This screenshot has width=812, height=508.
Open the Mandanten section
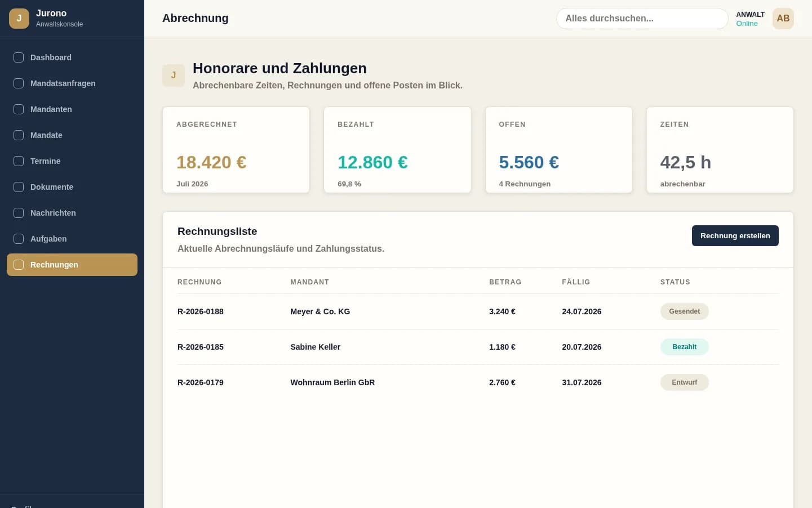click(x=72, y=109)
